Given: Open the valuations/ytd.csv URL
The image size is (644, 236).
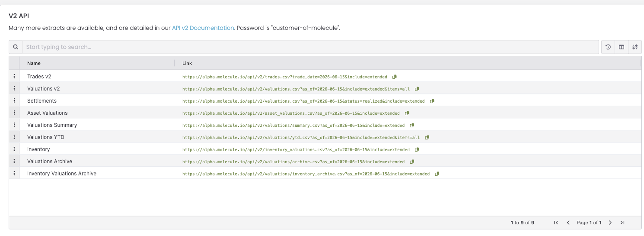Looking at the screenshot, I should [301, 137].
